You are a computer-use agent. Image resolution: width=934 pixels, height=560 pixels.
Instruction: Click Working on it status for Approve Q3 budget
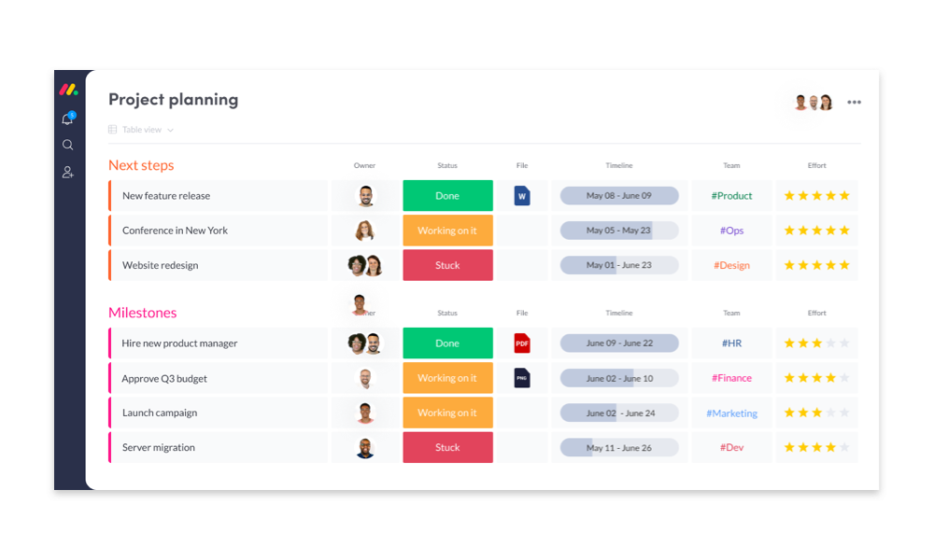(x=448, y=378)
